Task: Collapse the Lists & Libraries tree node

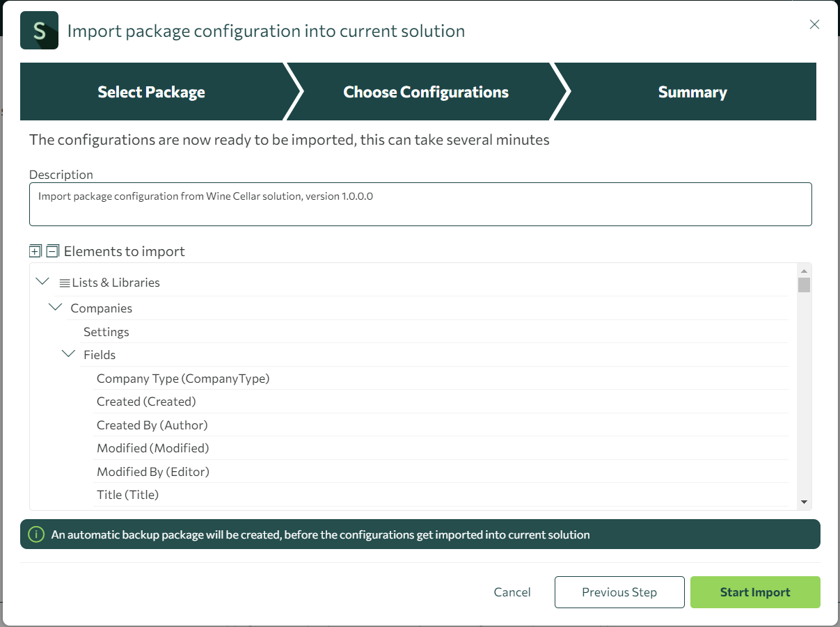Action: click(42, 281)
